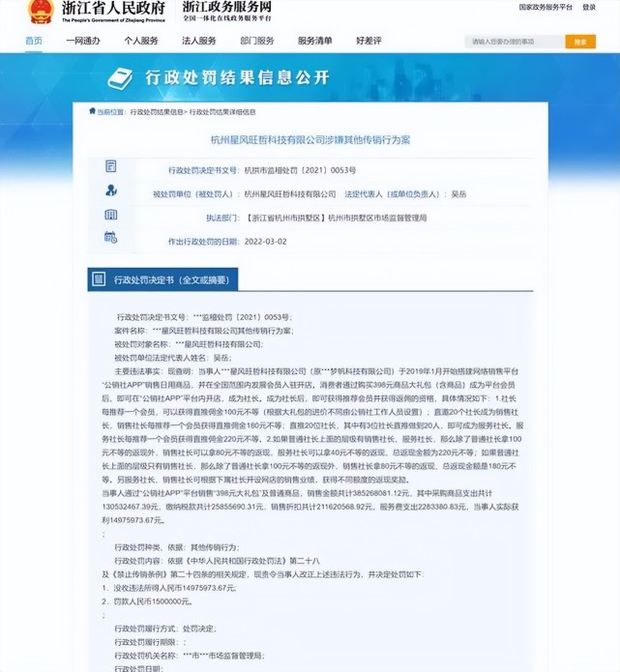620x672 pixels.
Task: Click the line 罚款人民币1500000元
Action: point(147,601)
